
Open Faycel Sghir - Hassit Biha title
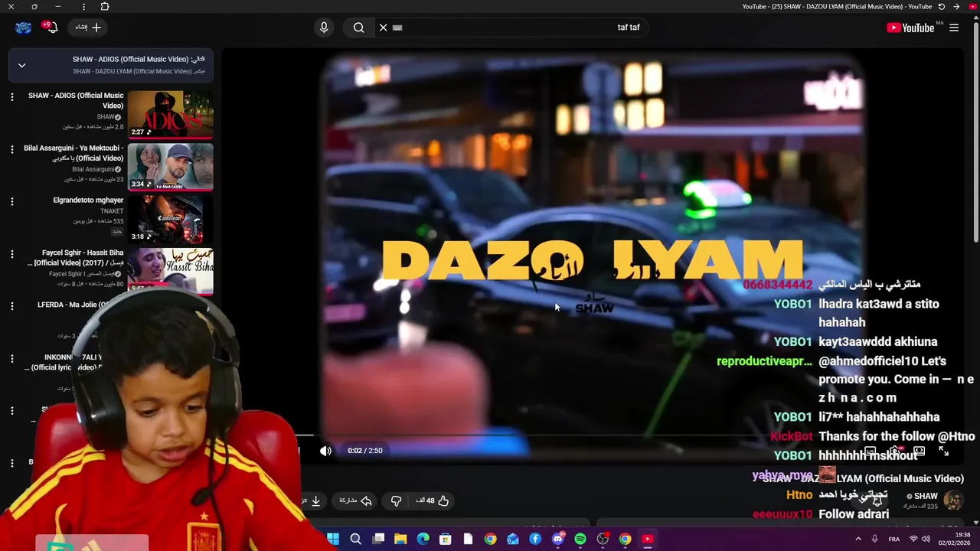[75, 258]
